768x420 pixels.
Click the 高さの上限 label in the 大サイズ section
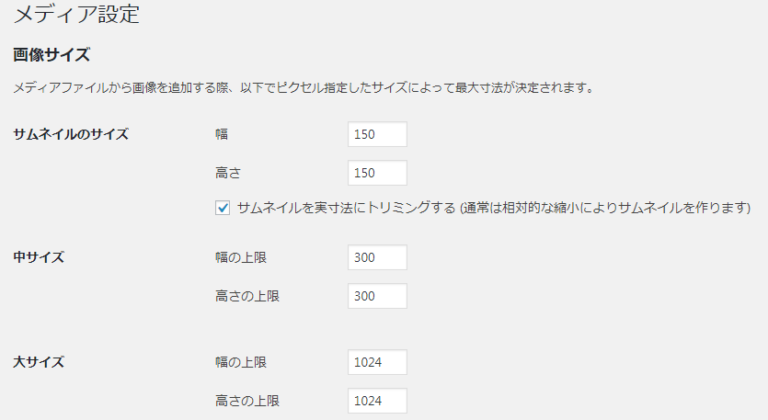click(248, 400)
